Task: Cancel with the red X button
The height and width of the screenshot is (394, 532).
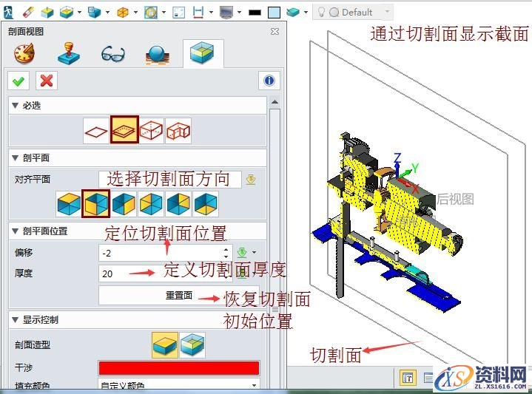Action: 47,81
